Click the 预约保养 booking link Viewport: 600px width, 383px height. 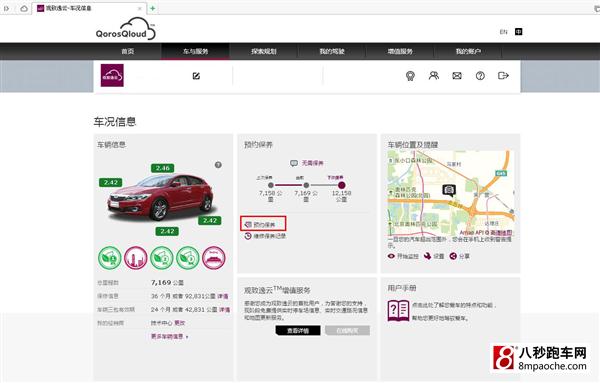[x=263, y=224]
